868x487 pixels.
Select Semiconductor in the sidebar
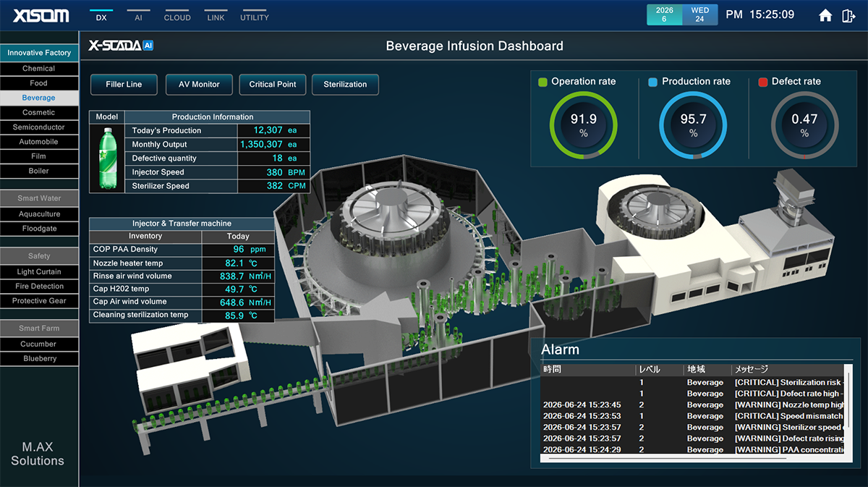point(39,127)
